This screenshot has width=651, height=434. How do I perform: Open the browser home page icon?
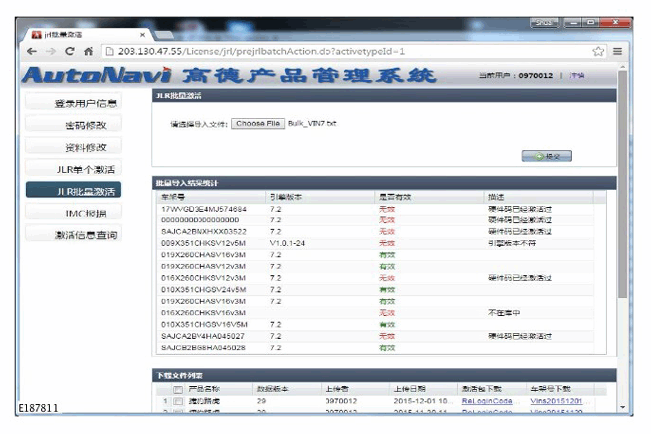[x=88, y=51]
